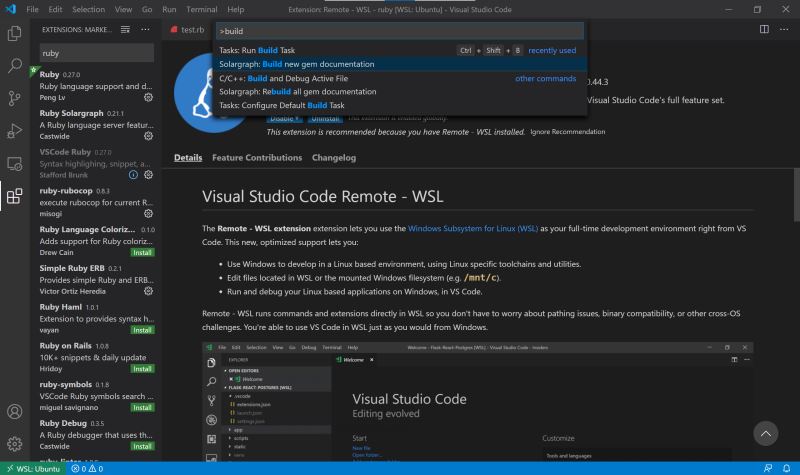The image size is (800, 475).
Task: Switch to the Feature Contributions tab
Action: click(256, 158)
